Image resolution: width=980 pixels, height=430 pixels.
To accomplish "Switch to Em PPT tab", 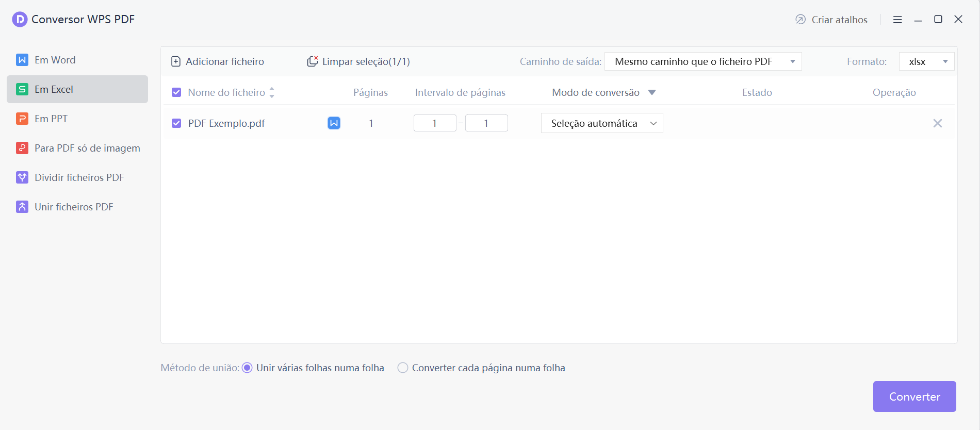I will point(77,119).
